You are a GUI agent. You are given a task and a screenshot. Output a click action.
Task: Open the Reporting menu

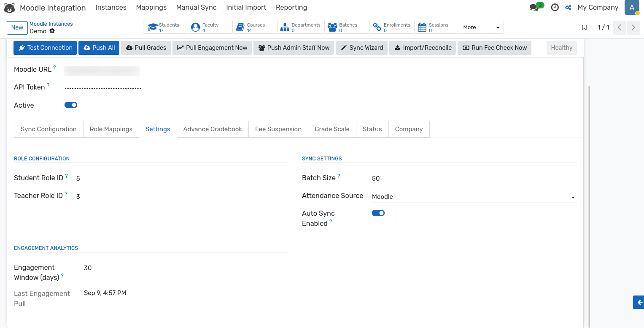pos(291,8)
